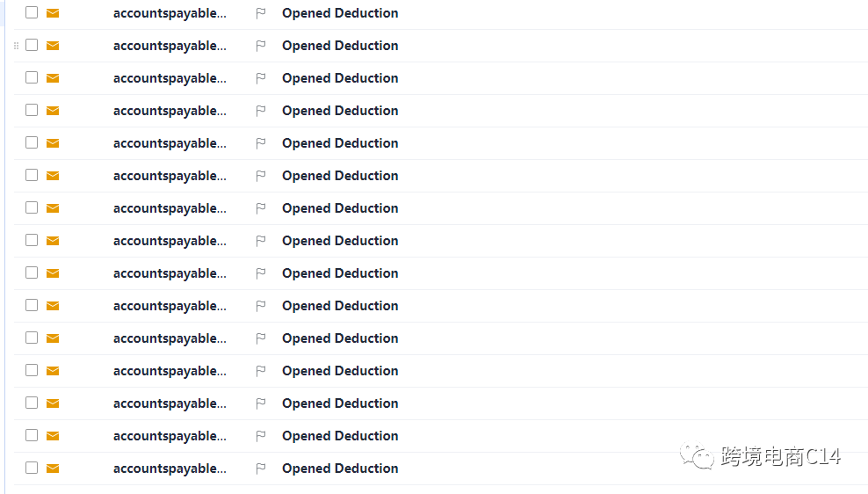Click the envelope icon of the third email
Screen dimensions: 868x494
click(53, 78)
